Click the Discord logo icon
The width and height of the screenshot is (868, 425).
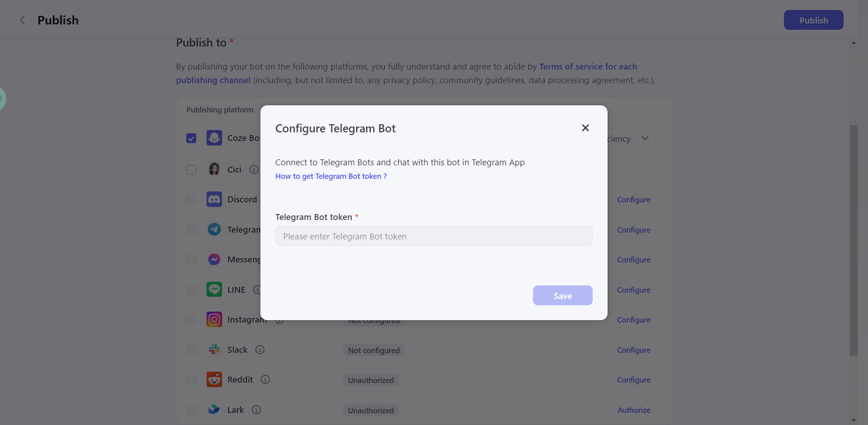coord(214,199)
